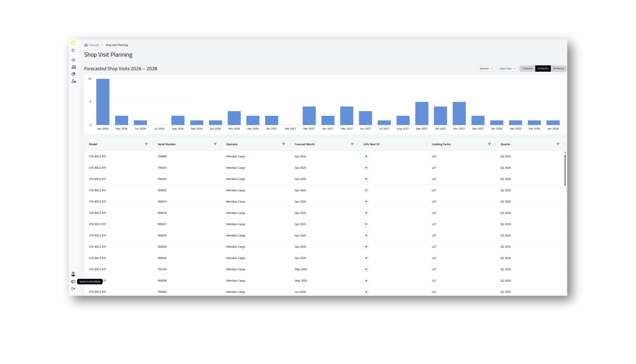Open the user settings sidebar icon
This screenshot has height=364, width=636.
click(x=73, y=81)
